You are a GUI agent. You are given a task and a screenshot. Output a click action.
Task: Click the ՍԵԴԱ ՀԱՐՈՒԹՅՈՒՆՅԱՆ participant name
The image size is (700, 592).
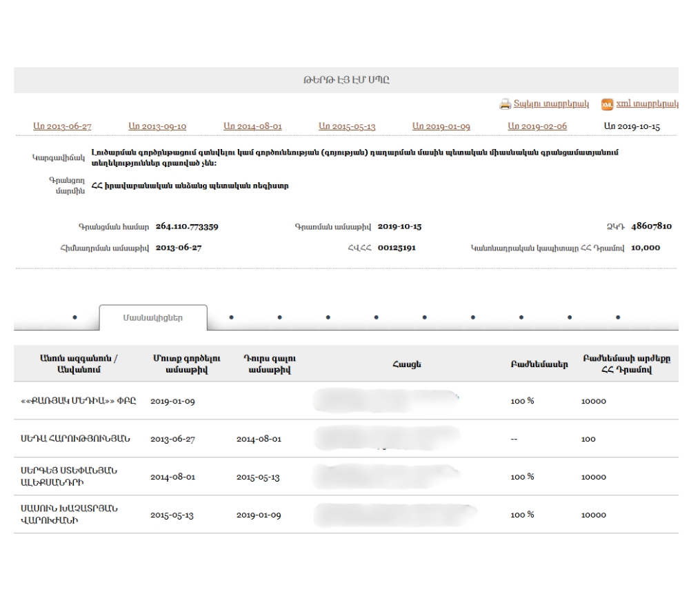tap(76, 439)
